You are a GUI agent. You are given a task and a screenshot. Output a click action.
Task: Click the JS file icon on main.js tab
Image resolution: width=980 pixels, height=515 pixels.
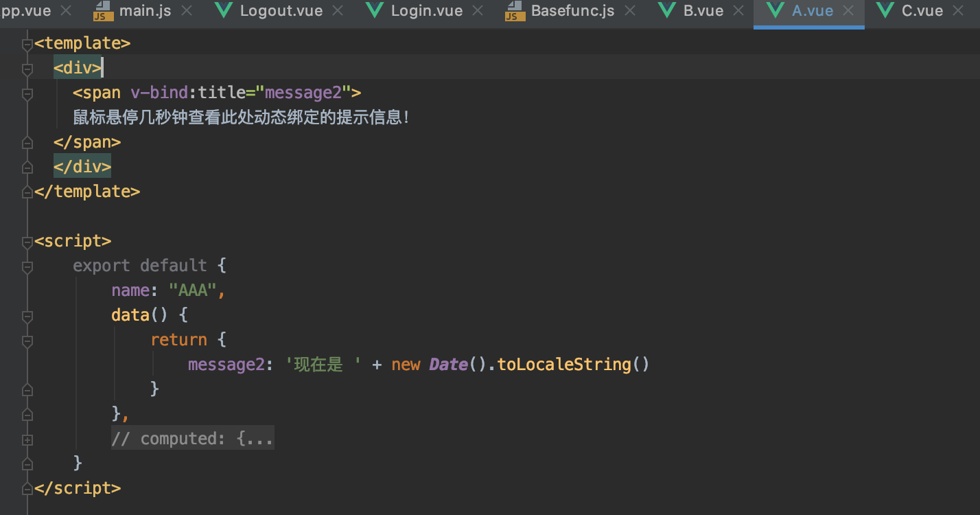[103, 11]
